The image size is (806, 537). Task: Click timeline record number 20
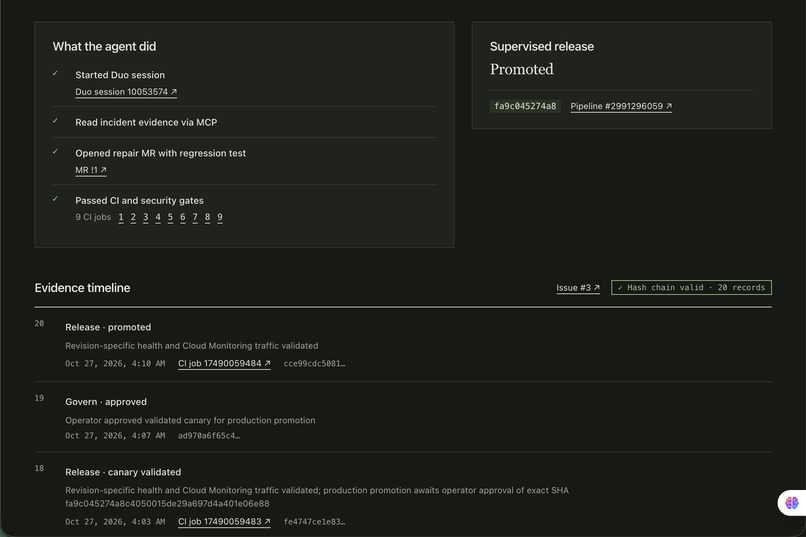tap(39, 323)
